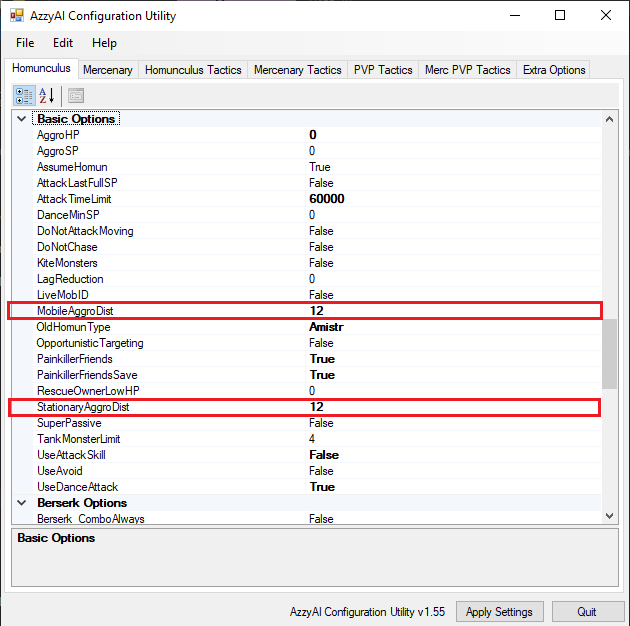
Task: Edit the AggroSP value
Action: pyautogui.click(x=453, y=151)
